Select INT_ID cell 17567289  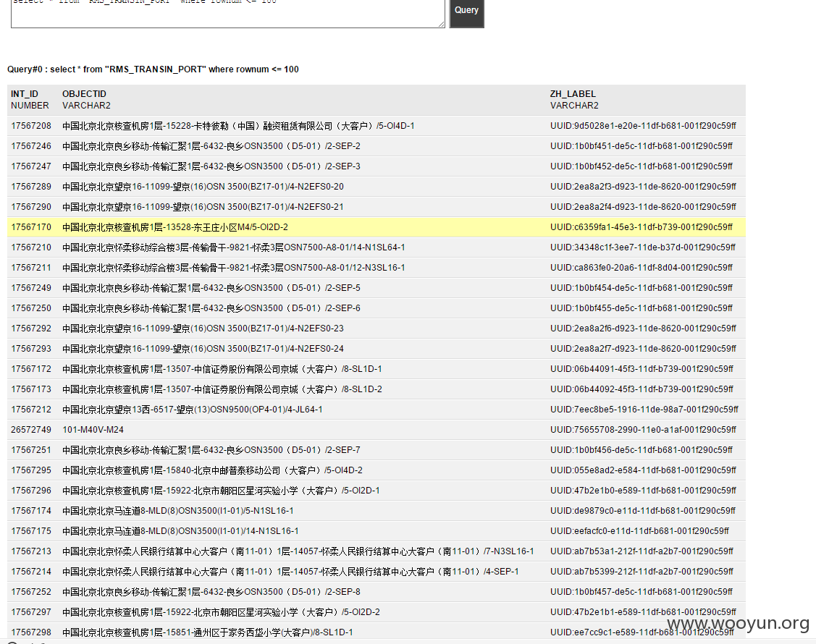[x=31, y=187]
